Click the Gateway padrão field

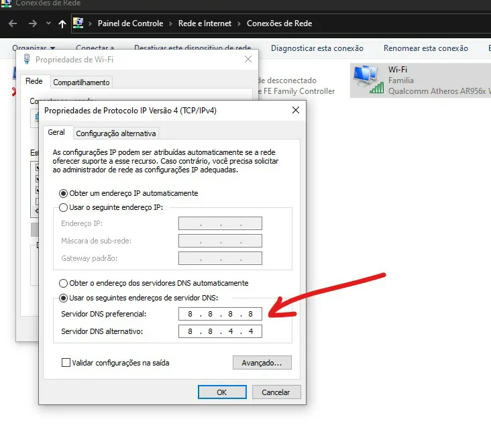click(x=220, y=258)
